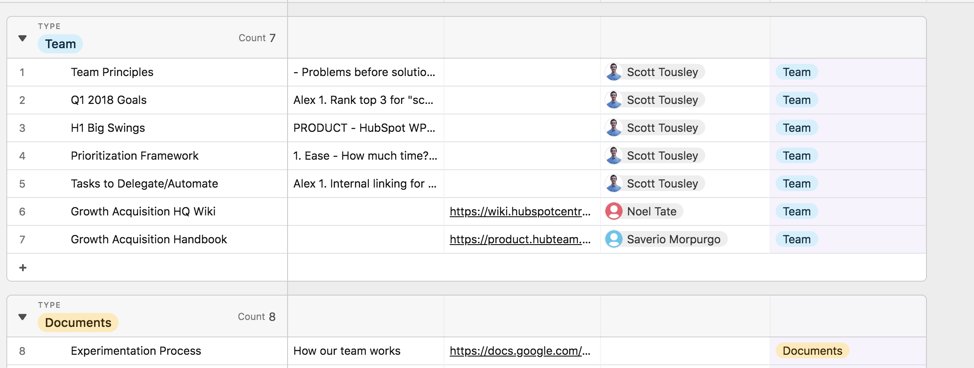Click the yellow Documents tag in row 8
This screenshot has width=974, height=368.
(x=812, y=351)
